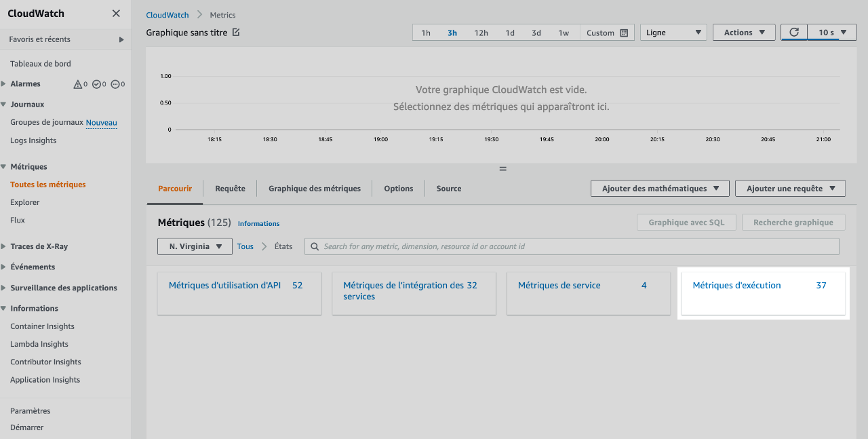Viewport: 868px width, 439px height.
Task: Open Métriques d'utilisation d'API card
Action: pyautogui.click(x=239, y=293)
